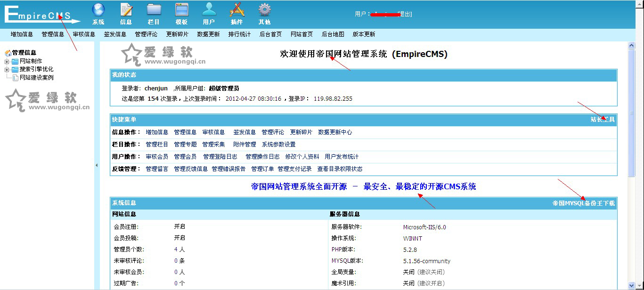Log out via the 退出 link
The width and height of the screenshot is (644, 290).
click(x=405, y=14)
